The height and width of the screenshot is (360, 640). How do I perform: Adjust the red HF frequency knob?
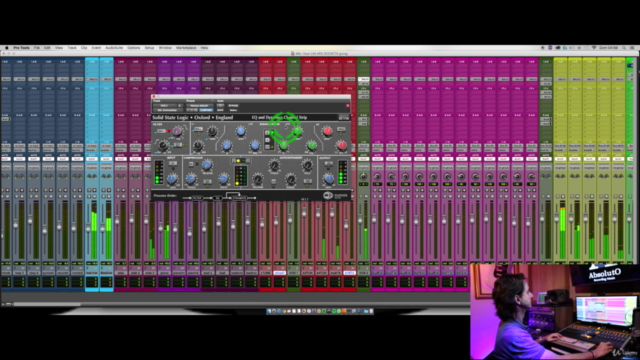342,145
